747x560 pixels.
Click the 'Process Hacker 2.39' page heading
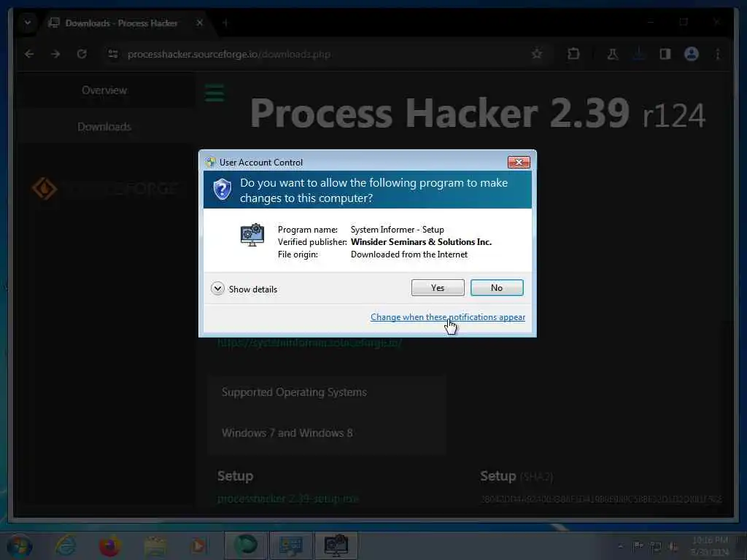[x=439, y=114]
